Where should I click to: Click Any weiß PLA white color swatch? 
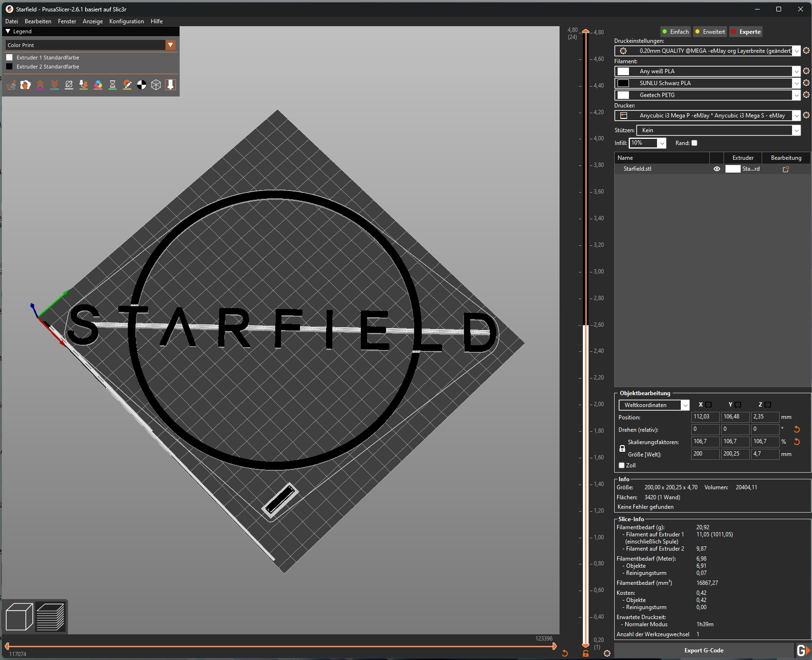tap(623, 71)
